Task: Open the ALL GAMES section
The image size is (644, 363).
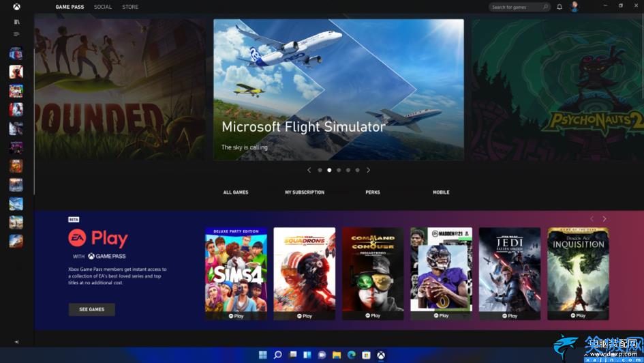Action: coord(236,192)
